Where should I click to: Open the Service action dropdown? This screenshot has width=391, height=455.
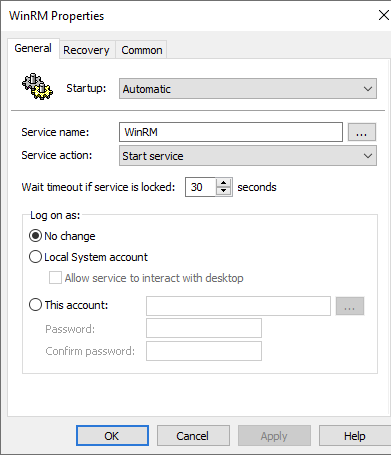pyautogui.click(x=248, y=156)
